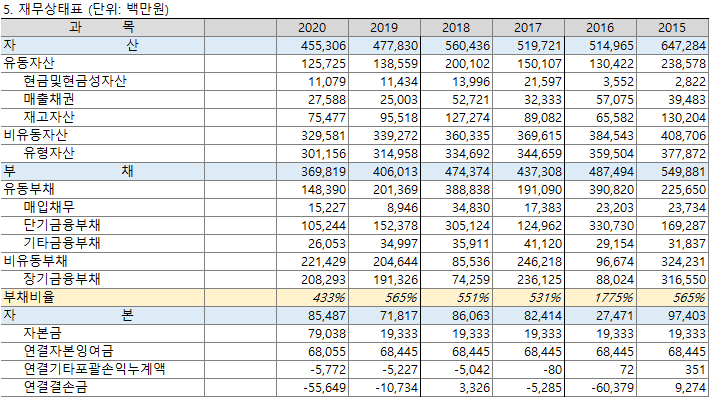
Task: Select tangible assets value 377,872
Action: coord(683,154)
